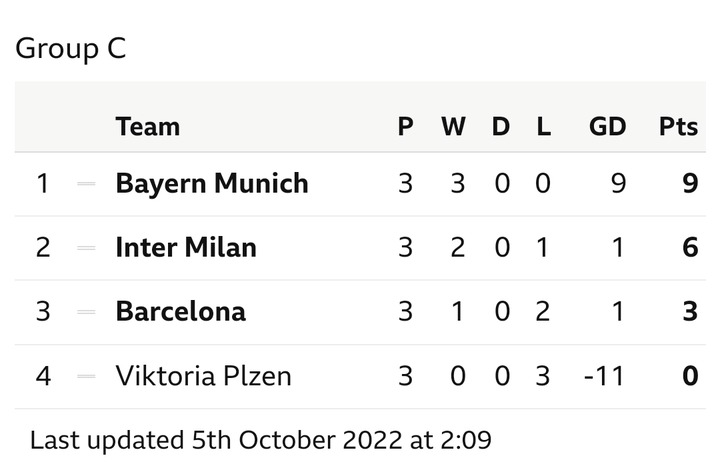
Task: Select the Barcelona team row
Action: tap(360, 312)
